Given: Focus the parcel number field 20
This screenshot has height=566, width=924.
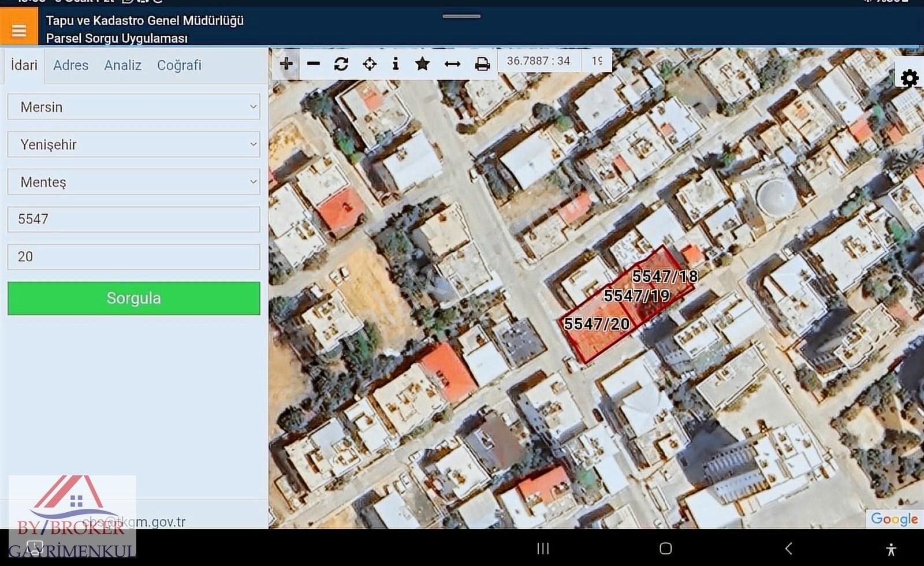Looking at the screenshot, I should [x=134, y=257].
